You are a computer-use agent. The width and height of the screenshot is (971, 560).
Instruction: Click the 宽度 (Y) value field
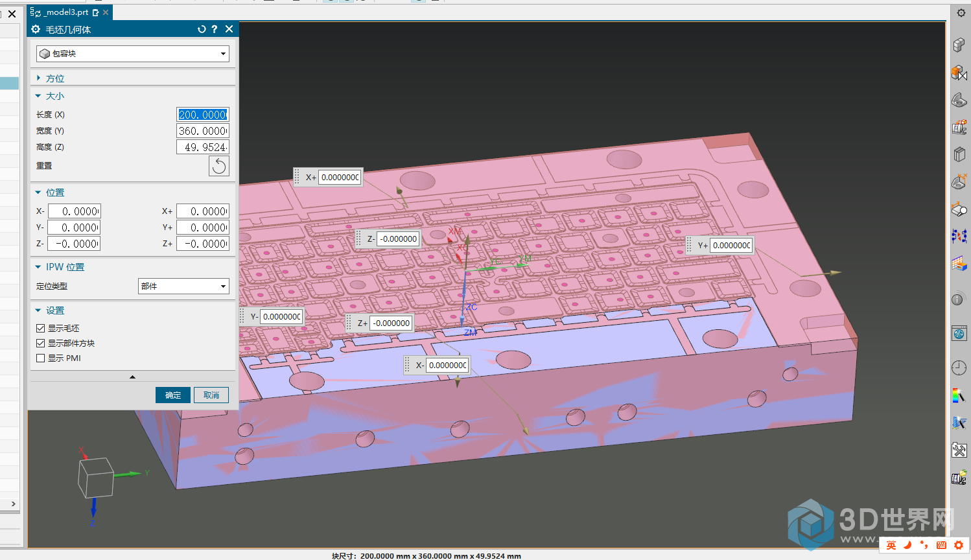pyautogui.click(x=203, y=131)
